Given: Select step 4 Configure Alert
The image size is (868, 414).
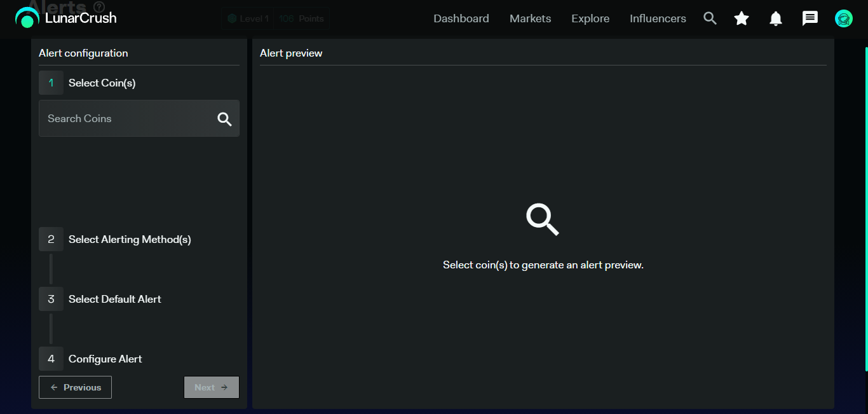Looking at the screenshot, I should tap(91, 359).
